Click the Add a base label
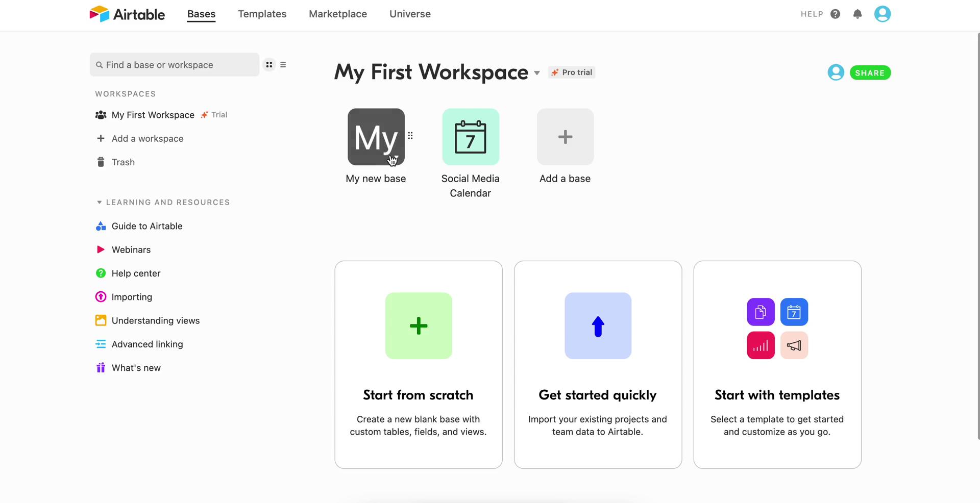 click(565, 179)
